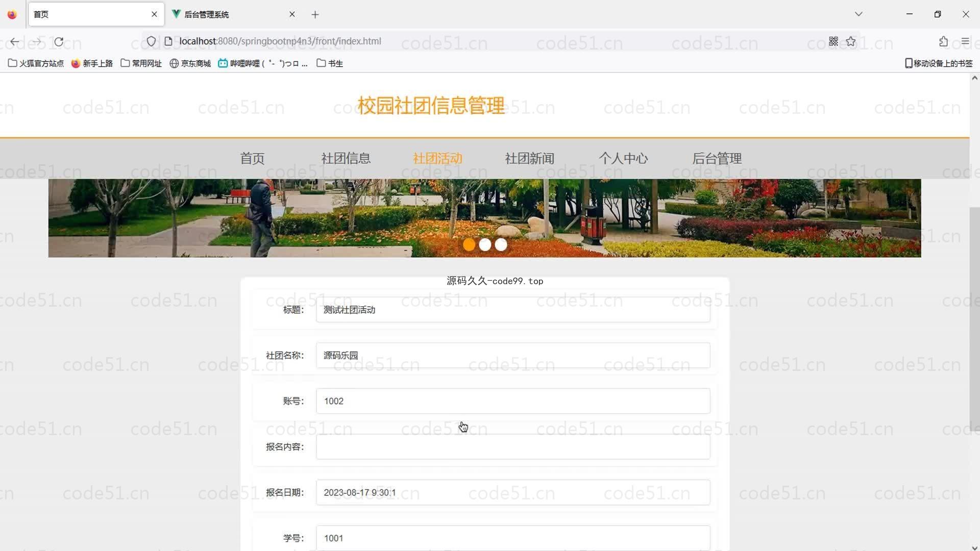Focus the empty 报名内容 input field
Screen dimensions: 980x551
tap(513, 447)
